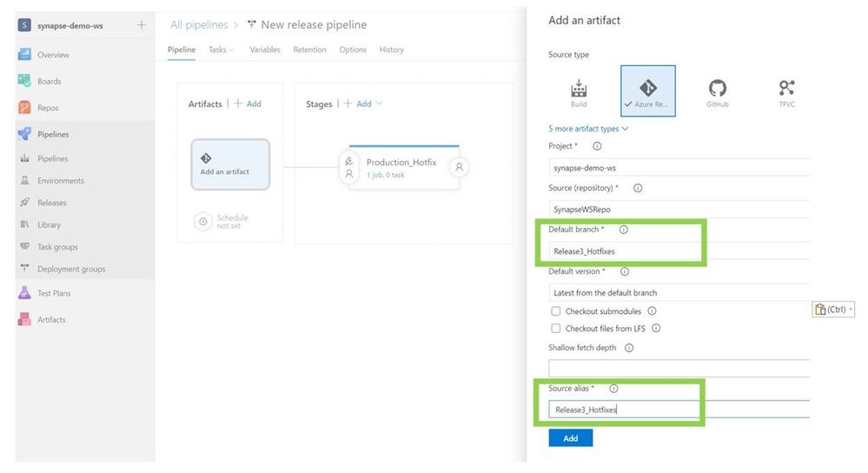Switch to the History tab
Viewport: 868px width, 473px height.
click(391, 50)
